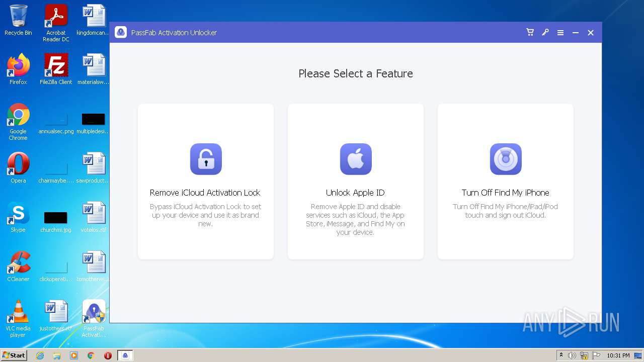This screenshot has height=362, width=644.
Task: Open the Action Center flag icon
Action: click(x=596, y=355)
